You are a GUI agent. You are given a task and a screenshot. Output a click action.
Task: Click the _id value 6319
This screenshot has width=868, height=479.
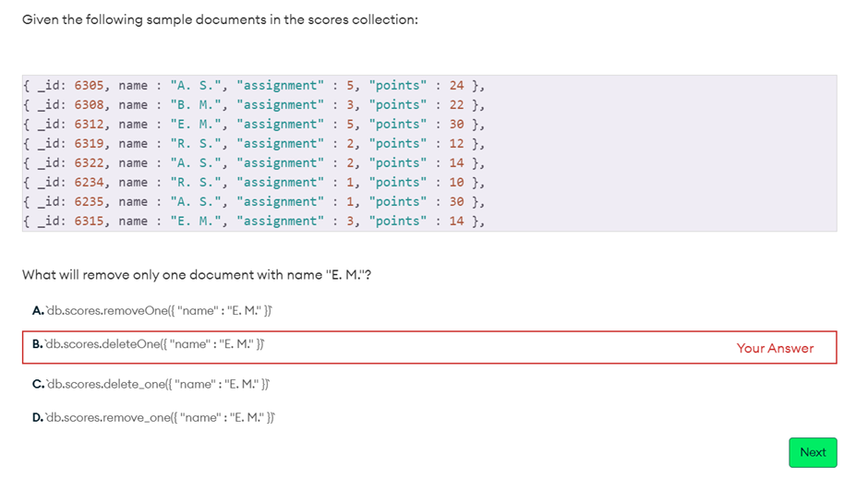(89, 144)
